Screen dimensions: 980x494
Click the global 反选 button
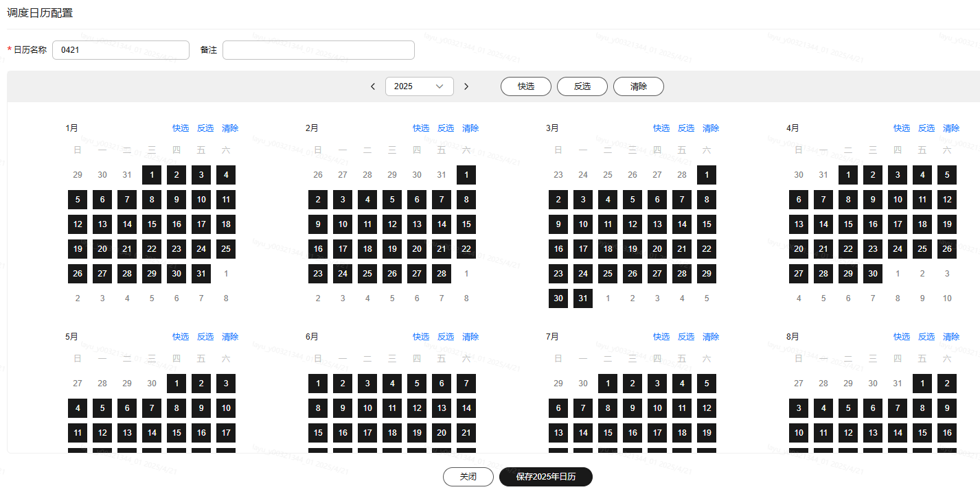tap(582, 86)
